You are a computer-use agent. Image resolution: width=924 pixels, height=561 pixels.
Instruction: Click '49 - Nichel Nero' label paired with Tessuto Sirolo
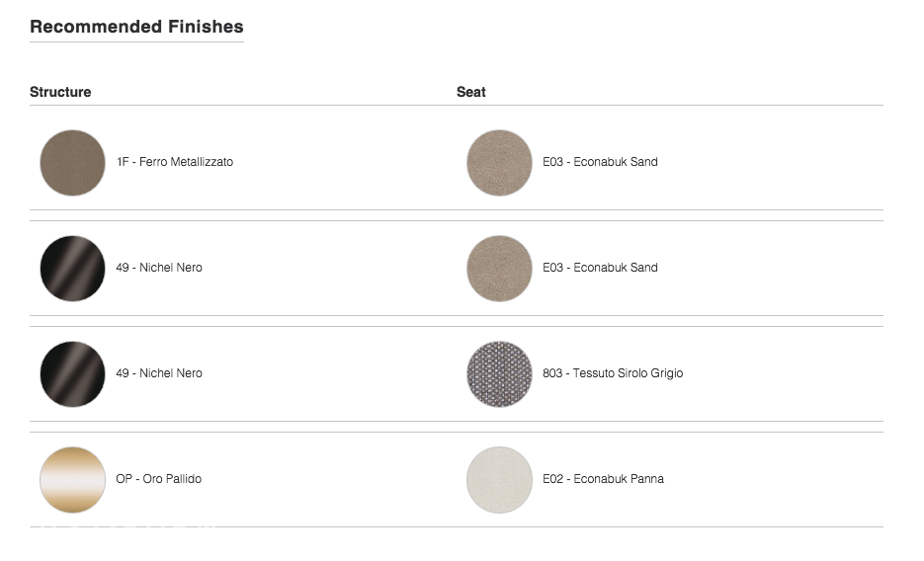coord(159,373)
